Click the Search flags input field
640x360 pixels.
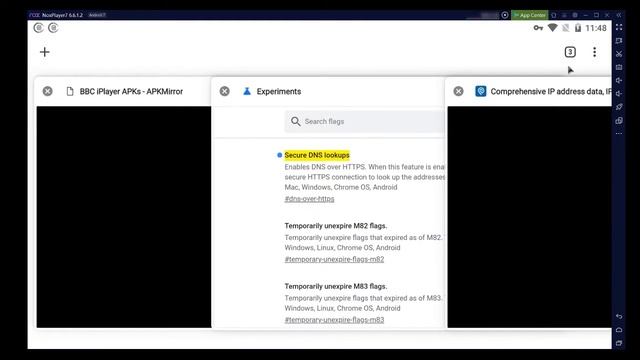364,121
